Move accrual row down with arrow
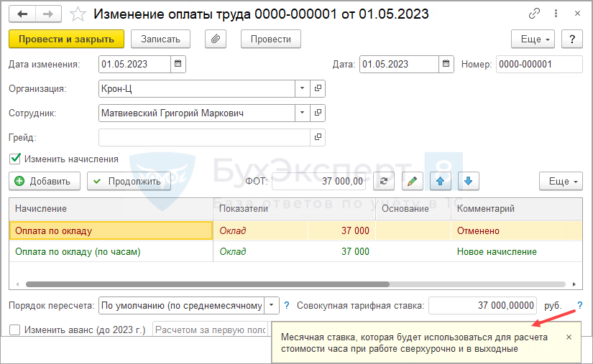 point(468,181)
